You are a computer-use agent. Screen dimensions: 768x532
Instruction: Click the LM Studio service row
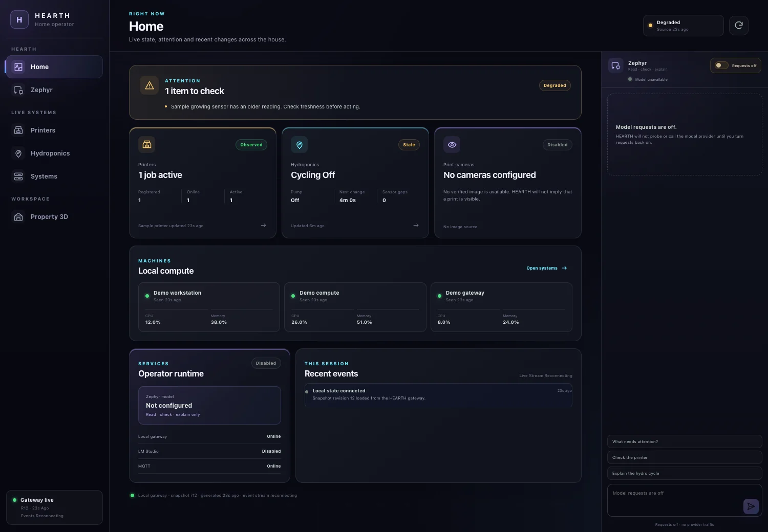209,451
